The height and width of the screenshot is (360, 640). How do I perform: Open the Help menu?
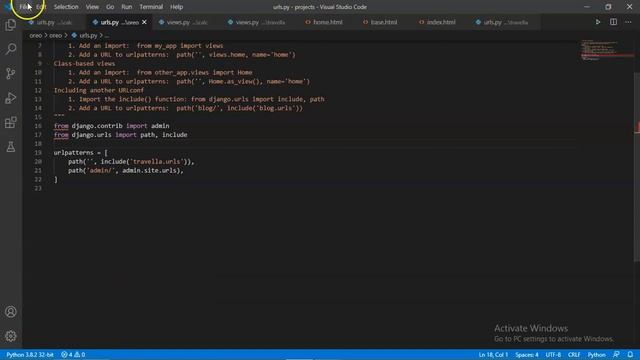176,7
